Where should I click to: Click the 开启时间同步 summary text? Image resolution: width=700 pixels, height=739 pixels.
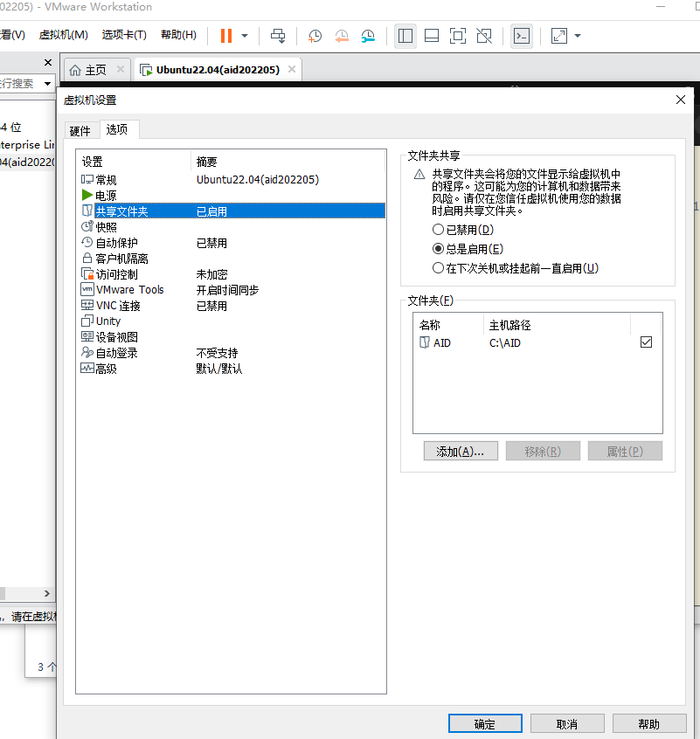[227, 290]
